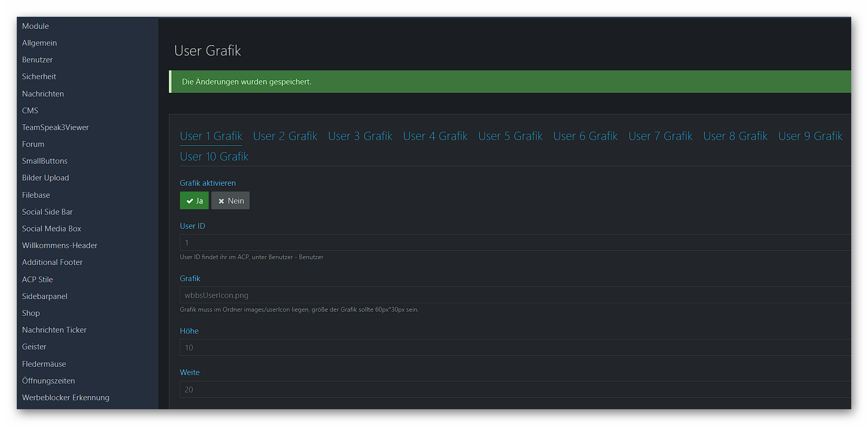Open Nachrichten Ticker menu entry

[54, 330]
